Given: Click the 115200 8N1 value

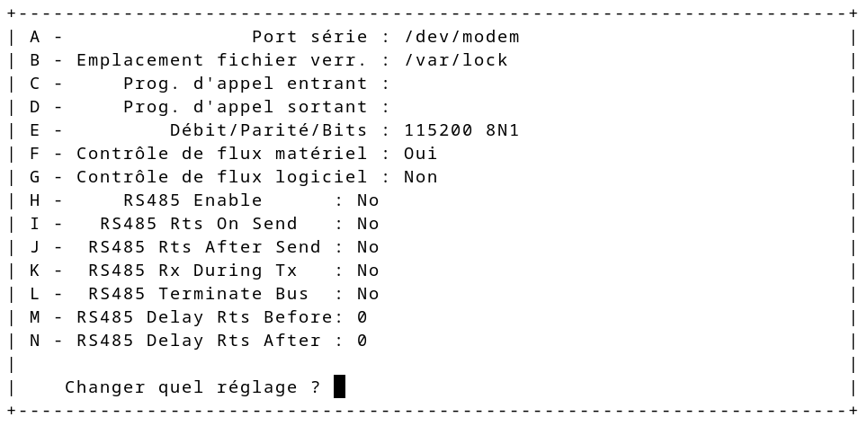Looking at the screenshot, I should pos(461,130).
